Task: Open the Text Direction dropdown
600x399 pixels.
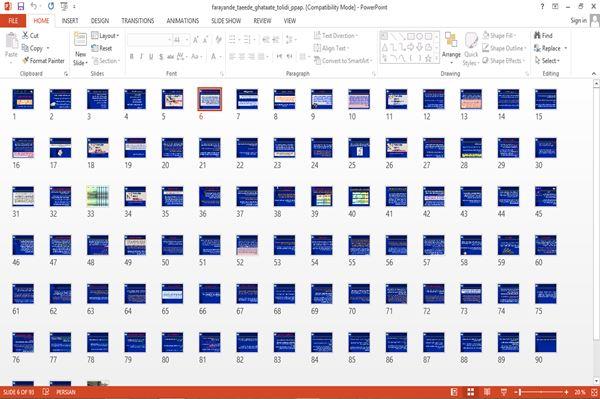Action: 336,36
